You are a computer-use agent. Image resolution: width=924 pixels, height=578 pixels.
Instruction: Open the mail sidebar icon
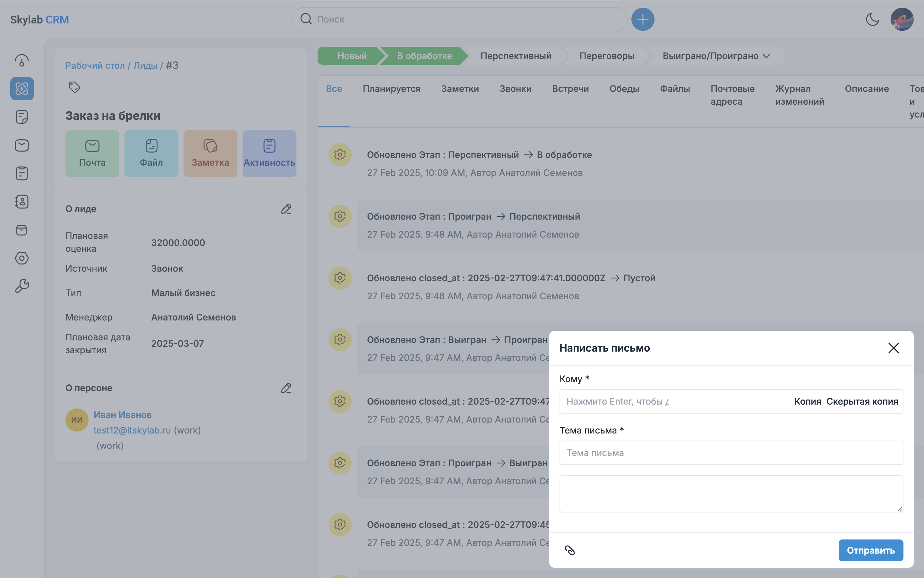click(x=22, y=145)
